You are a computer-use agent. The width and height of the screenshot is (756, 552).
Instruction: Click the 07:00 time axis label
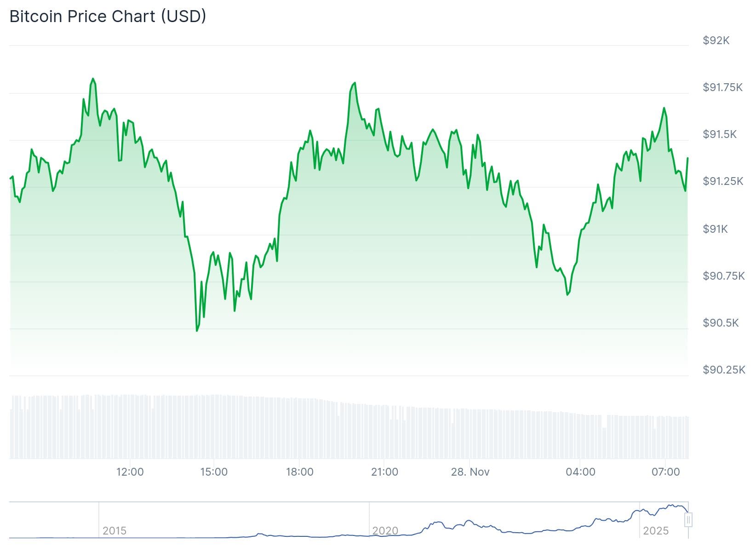[665, 472]
